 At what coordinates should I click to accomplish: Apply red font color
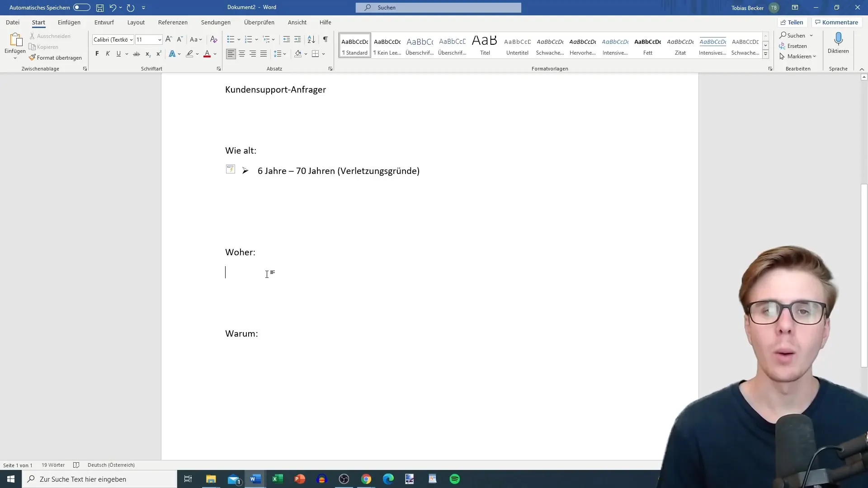(x=207, y=54)
